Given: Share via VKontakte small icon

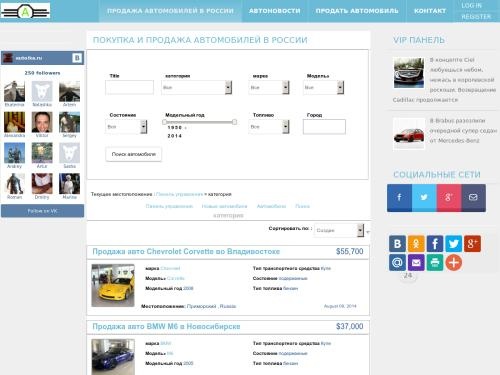Looking at the screenshot, I should tap(397, 244).
